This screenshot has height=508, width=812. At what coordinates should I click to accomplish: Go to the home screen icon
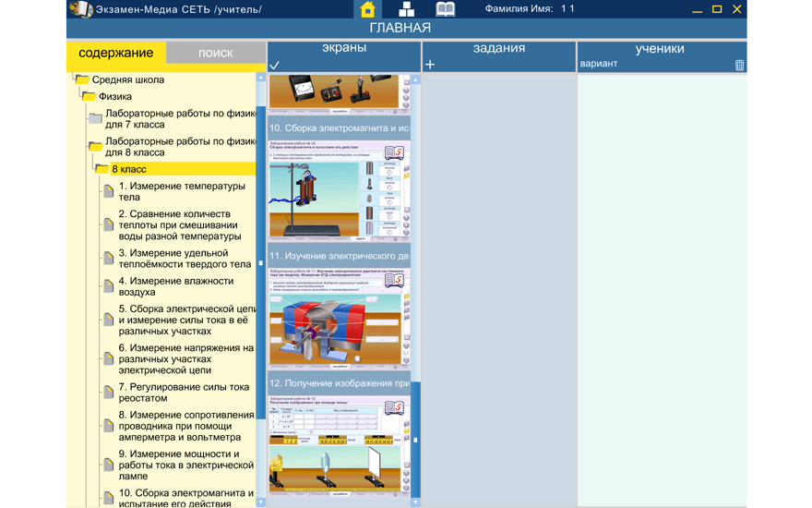(367, 9)
